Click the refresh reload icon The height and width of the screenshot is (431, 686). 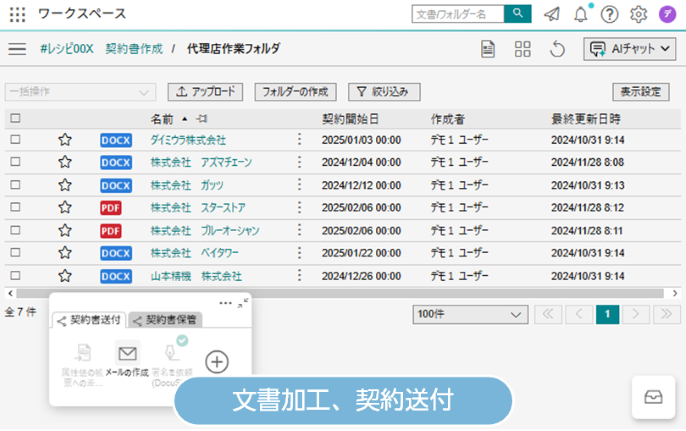(557, 49)
